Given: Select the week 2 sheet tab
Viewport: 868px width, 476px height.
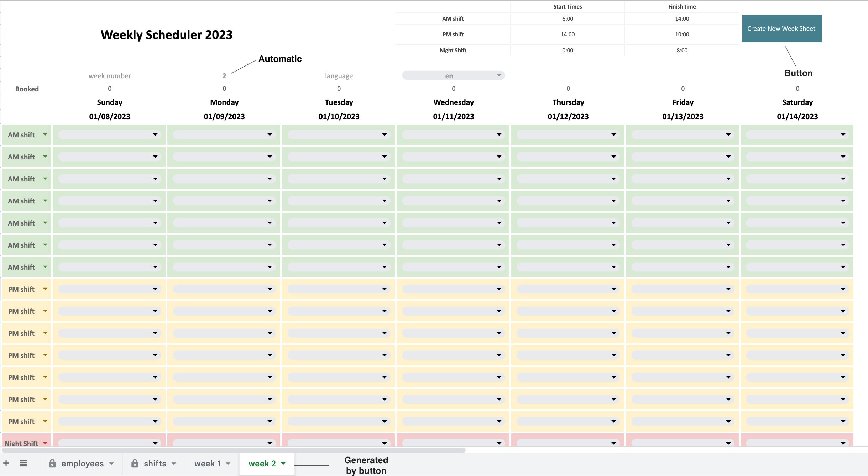Looking at the screenshot, I should [262, 463].
